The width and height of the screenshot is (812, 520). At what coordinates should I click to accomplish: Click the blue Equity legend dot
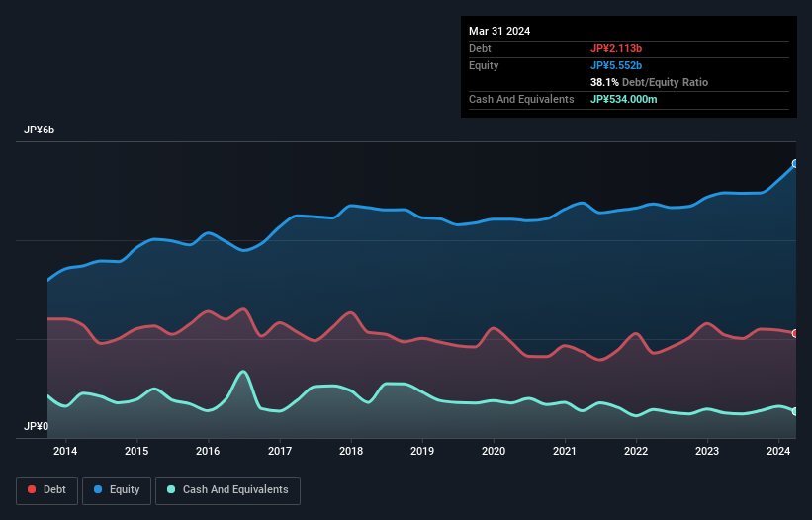tap(98, 489)
